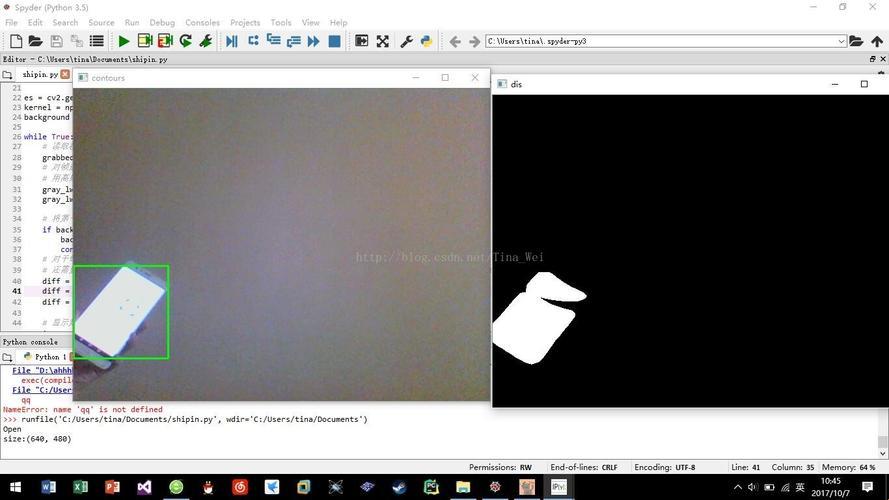The height and width of the screenshot is (500, 889).
Task: Browse console tabs folder icon
Action: pos(7,357)
